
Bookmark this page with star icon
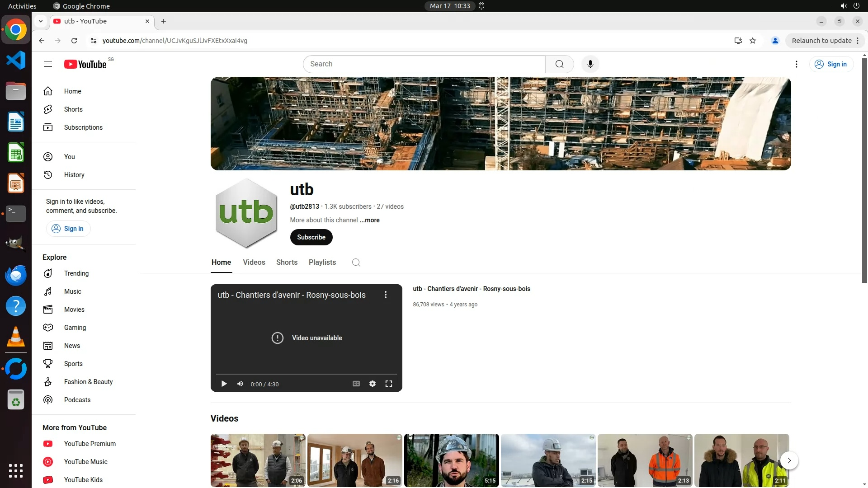click(753, 41)
